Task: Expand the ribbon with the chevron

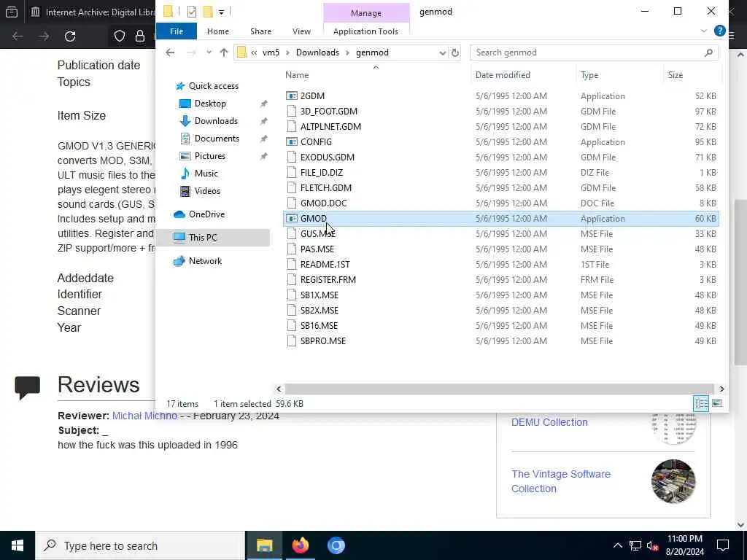Action: pyautogui.click(x=704, y=31)
